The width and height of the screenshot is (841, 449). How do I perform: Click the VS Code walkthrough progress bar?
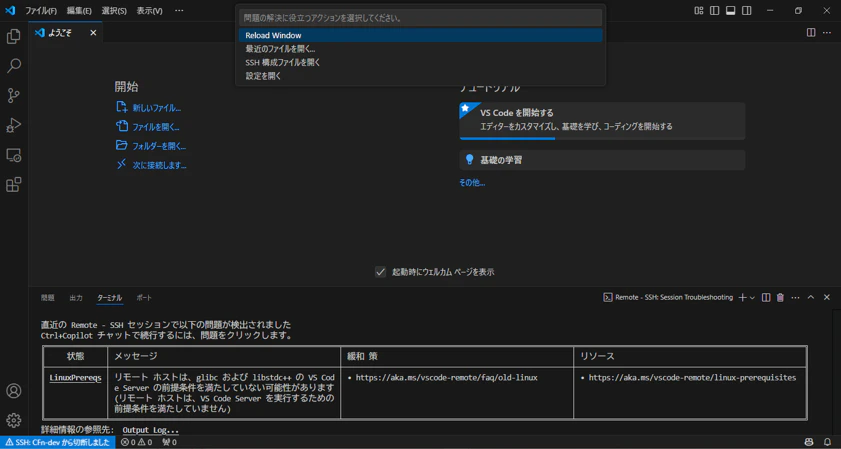click(x=602, y=138)
